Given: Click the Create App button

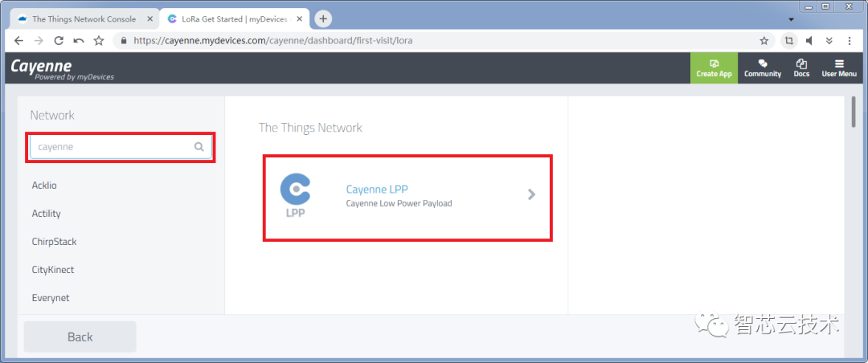Looking at the screenshot, I should (x=714, y=68).
